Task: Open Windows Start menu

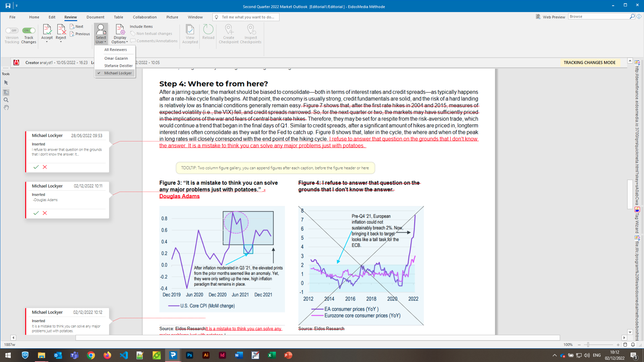Action: (x=8, y=355)
